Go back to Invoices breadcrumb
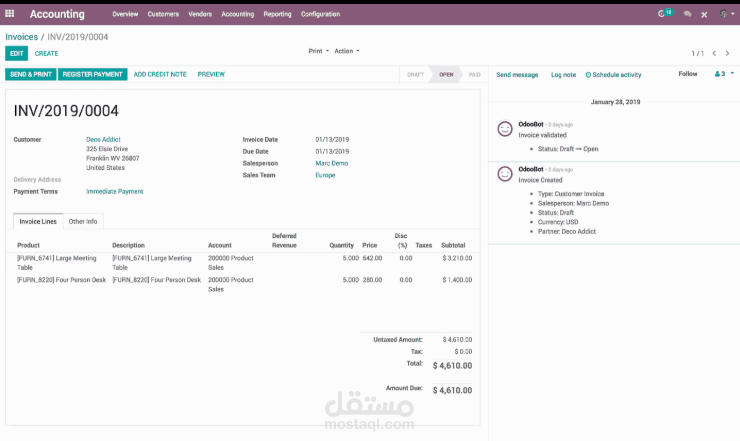 pos(21,37)
